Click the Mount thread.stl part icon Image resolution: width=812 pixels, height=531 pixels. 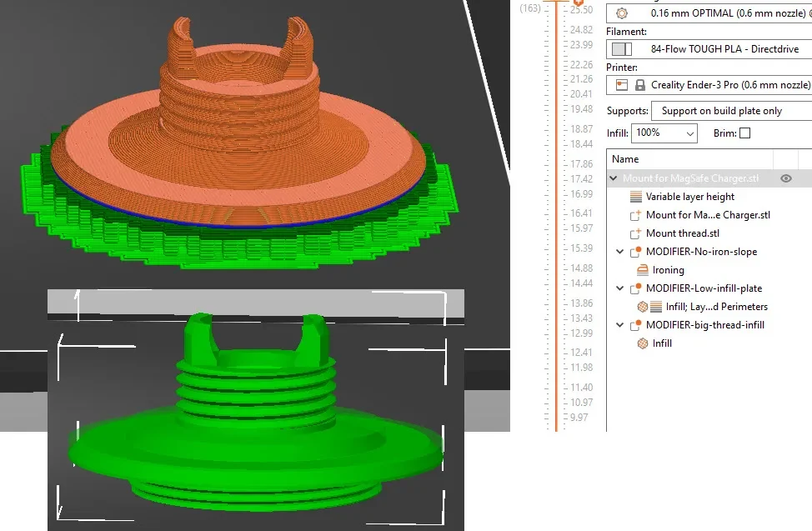click(636, 233)
